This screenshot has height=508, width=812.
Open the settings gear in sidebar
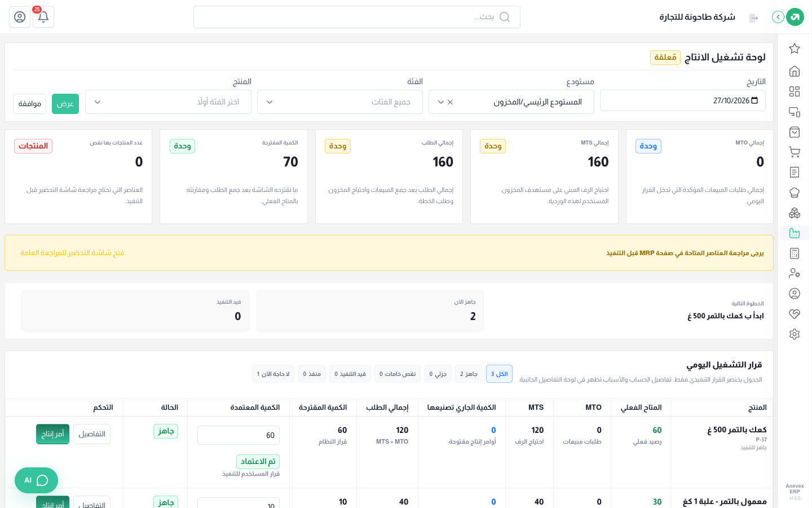795,334
